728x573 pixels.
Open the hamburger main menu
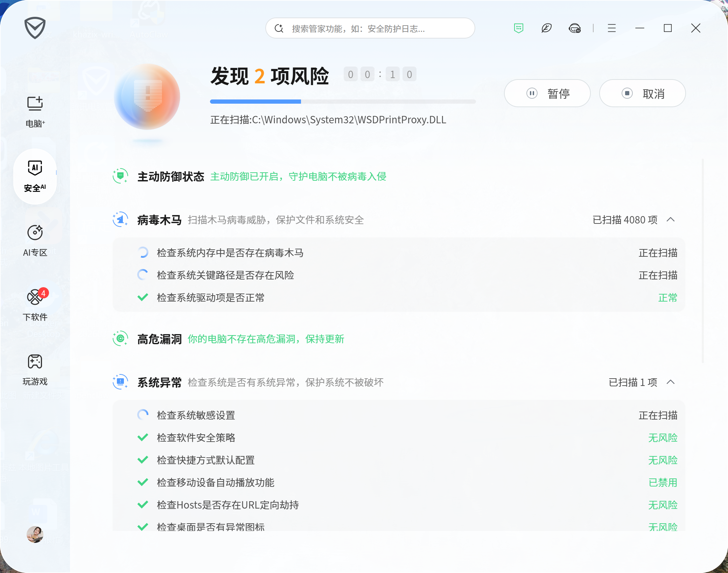click(611, 28)
